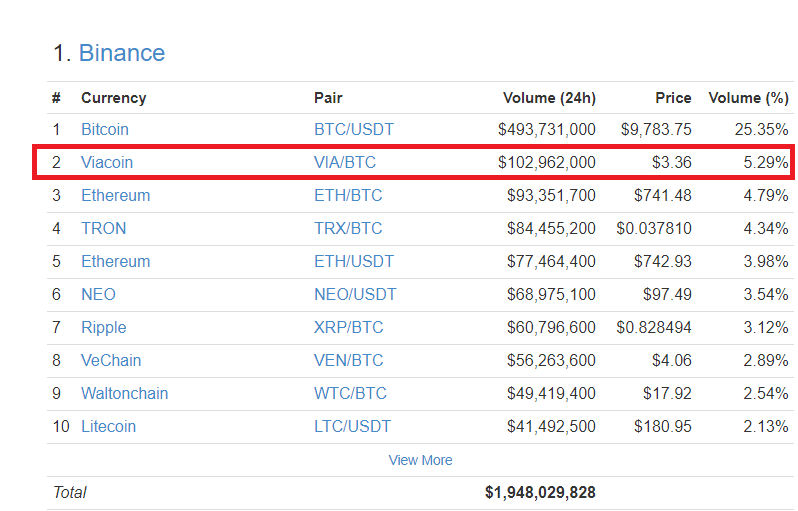The width and height of the screenshot is (798, 511).
Task: Click the Litecoin currency link
Action: [x=108, y=426]
